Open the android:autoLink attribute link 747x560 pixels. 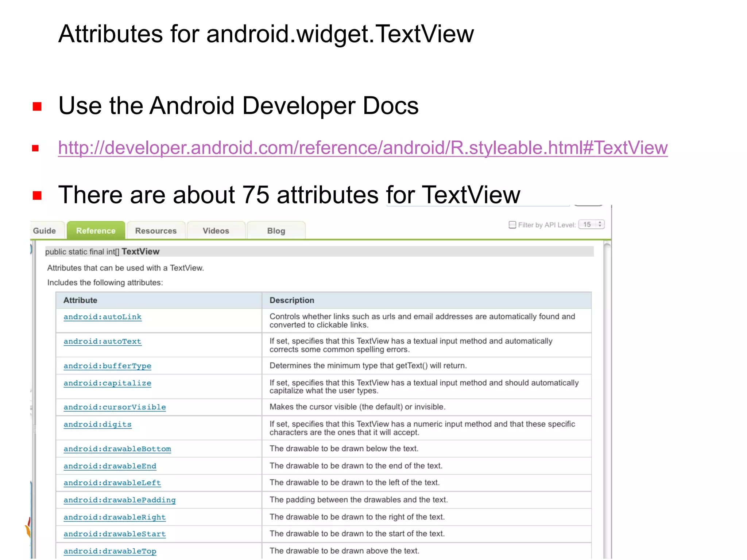pos(102,317)
